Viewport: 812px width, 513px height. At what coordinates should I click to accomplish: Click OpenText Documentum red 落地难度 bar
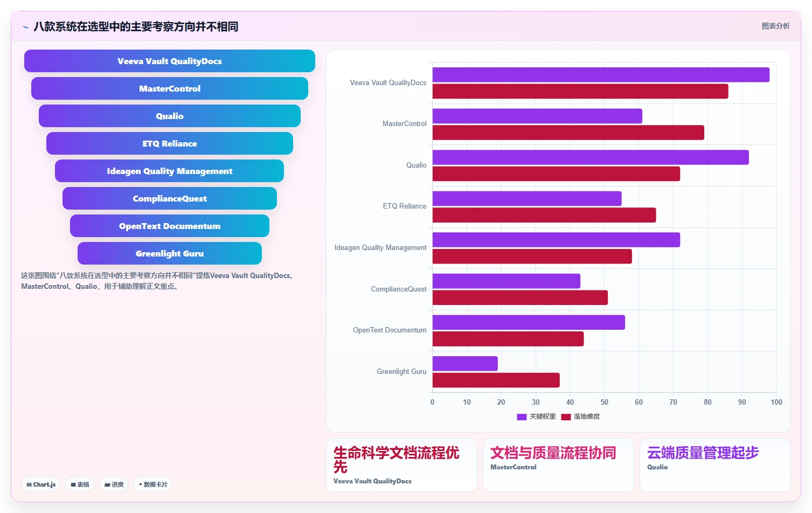click(508, 339)
